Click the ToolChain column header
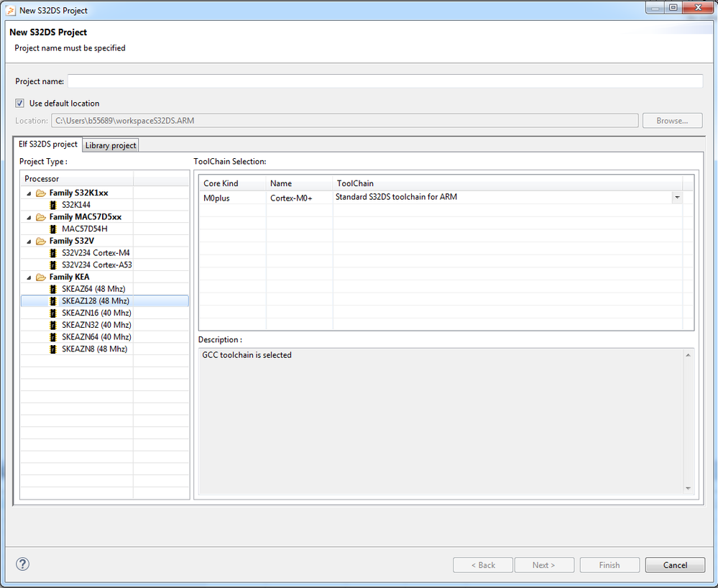The height and width of the screenshot is (588, 718). tap(507, 183)
